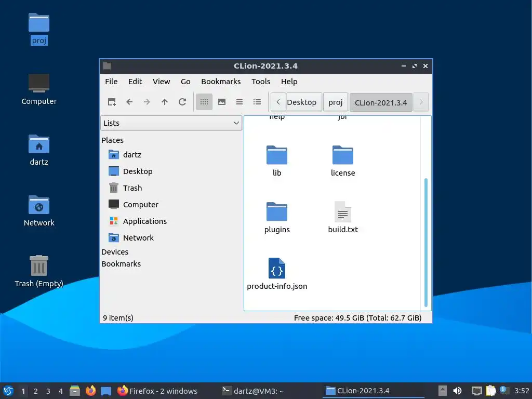Screen dimensions: 532x399
Task: Select CLion-2021.3.4 path bar button
Action: pyautogui.click(x=381, y=102)
